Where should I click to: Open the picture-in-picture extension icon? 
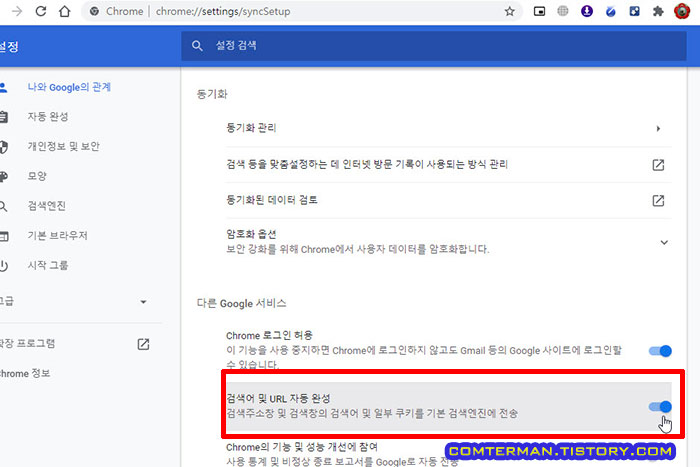pyautogui.click(x=539, y=11)
